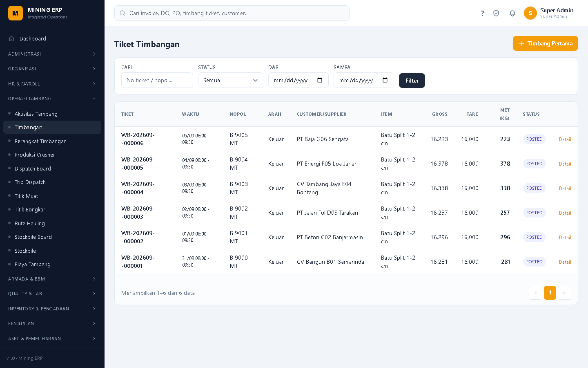Open Perangkat Timbangan menu item

pos(52,141)
